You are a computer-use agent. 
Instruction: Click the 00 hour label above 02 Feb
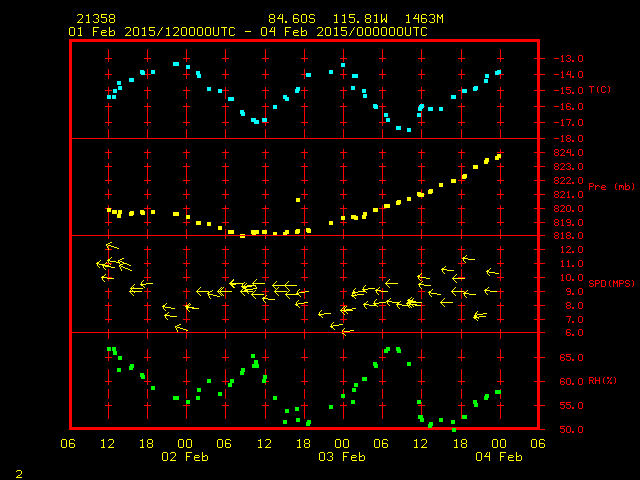(x=185, y=444)
